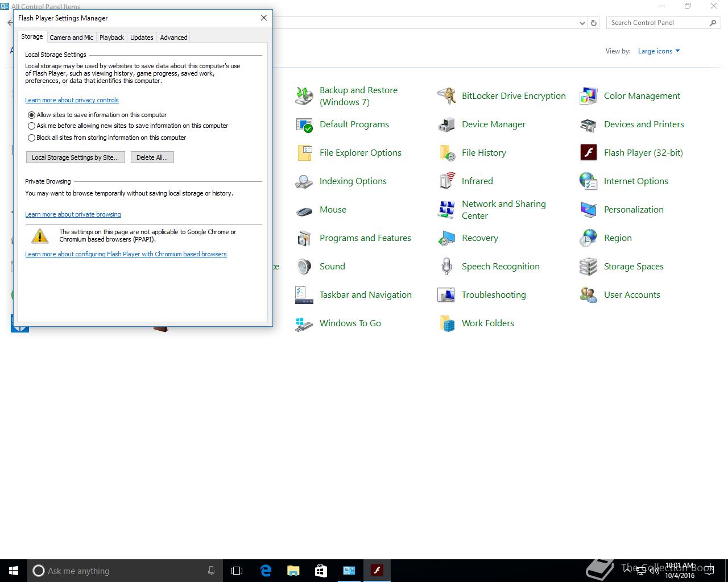The image size is (728, 582).
Task: Open the Speech Recognition microphone icon
Action: coord(446,267)
